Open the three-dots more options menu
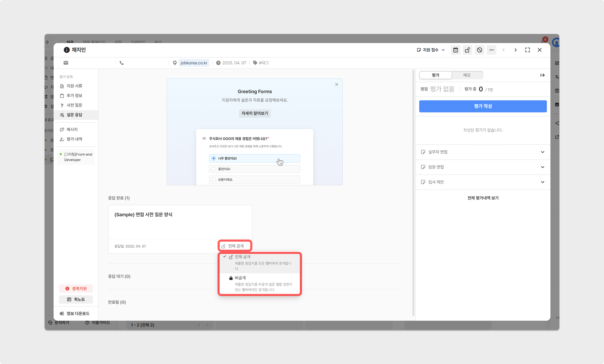Viewport: 604px width, 364px height. pyautogui.click(x=491, y=50)
